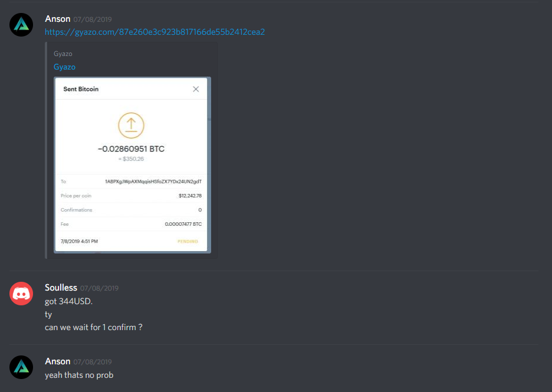Click the 07/08/2019 timestamp beside Soulless
This screenshot has width=552, height=392.
point(99,288)
